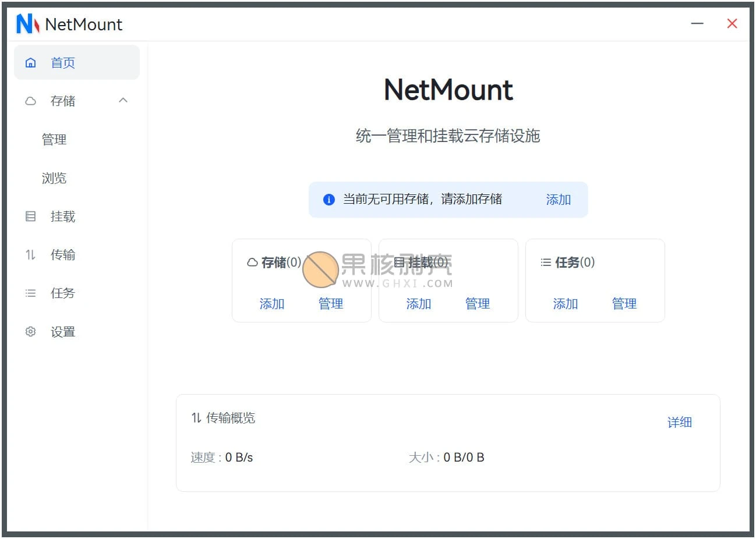Click the 传输概览 heading text
The width and height of the screenshot is (756, 539).
(x=231, y=418)
